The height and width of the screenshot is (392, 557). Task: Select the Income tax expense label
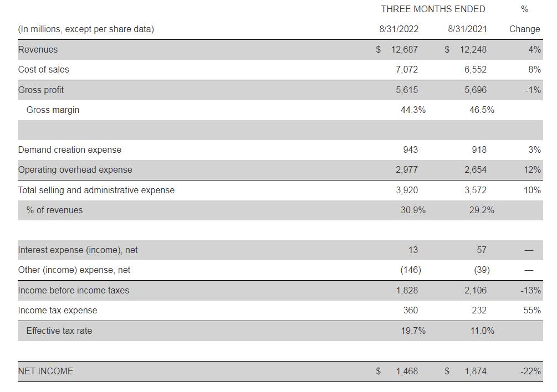[57, 310]
